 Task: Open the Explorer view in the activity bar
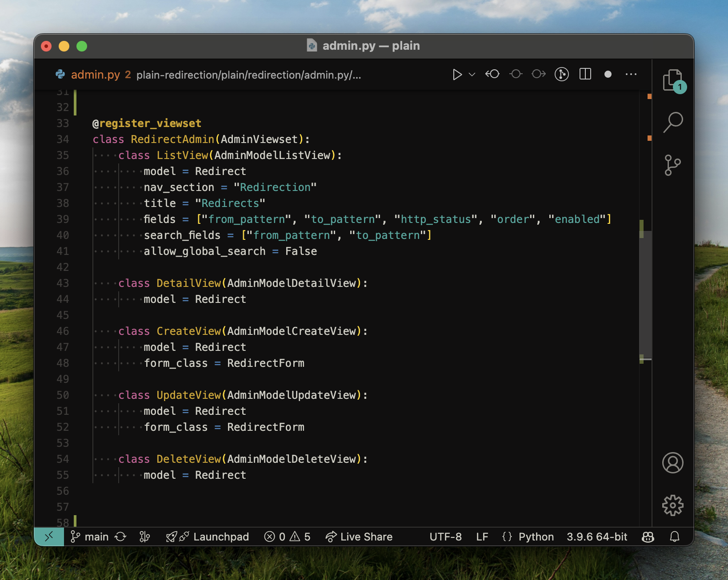pos(672,80)
